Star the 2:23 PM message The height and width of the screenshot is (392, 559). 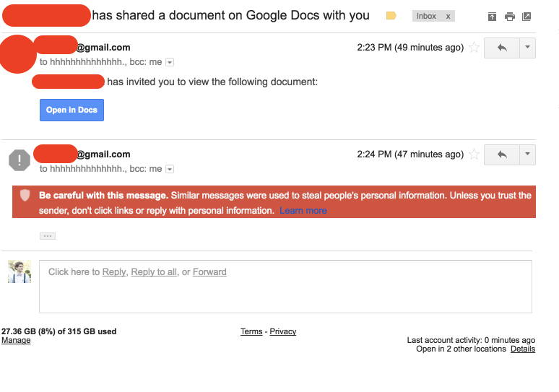click(x=474, y=48)
